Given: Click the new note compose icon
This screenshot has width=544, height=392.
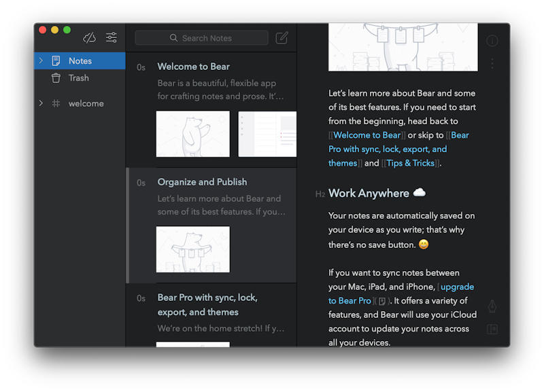Looking at the screenshot, I should (282, 38).
